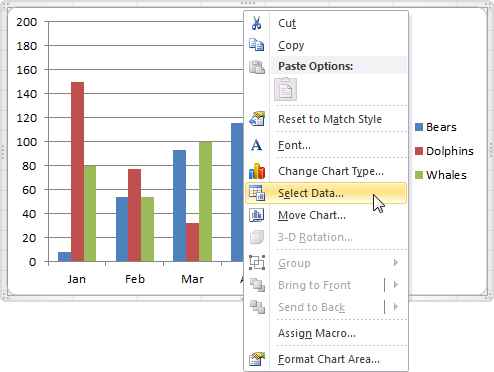Expand the Send to Back submenu arrow
Viewport: 494px width, 372px height.
[396, 307]
